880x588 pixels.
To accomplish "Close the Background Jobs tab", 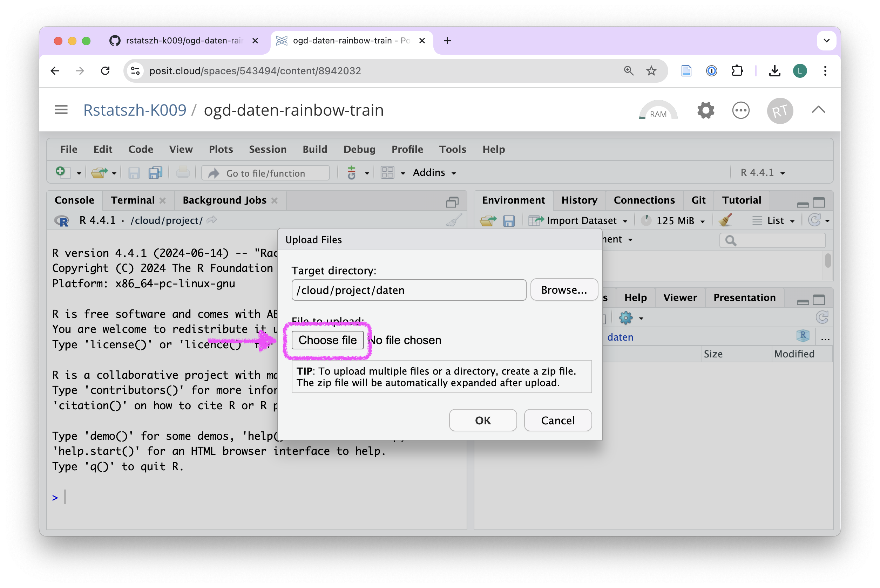I will pyautogui.click(x=275, y=201).
